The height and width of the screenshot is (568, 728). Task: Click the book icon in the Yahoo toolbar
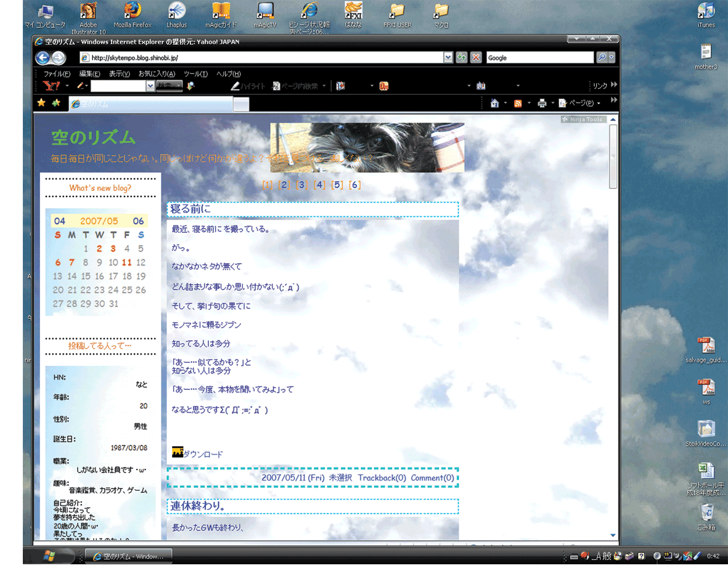coord(481,86)
